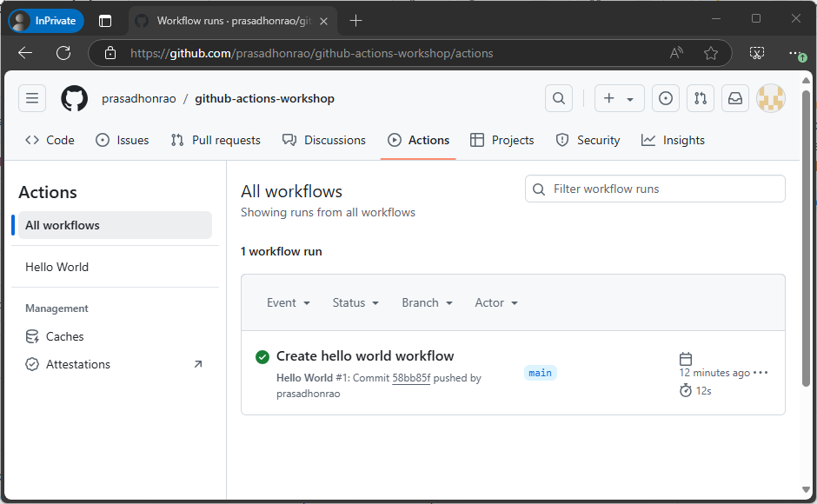
Task: Click the main branch label
Action: 540,373
